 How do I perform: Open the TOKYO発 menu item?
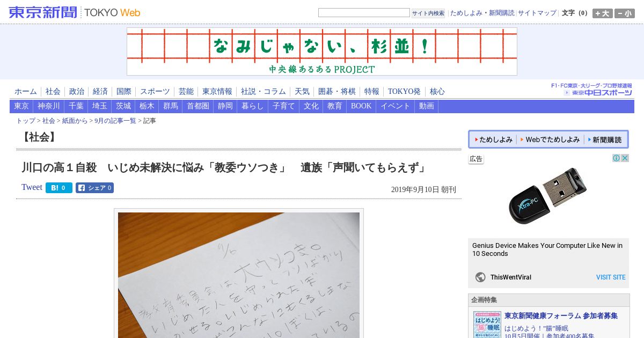405,91
